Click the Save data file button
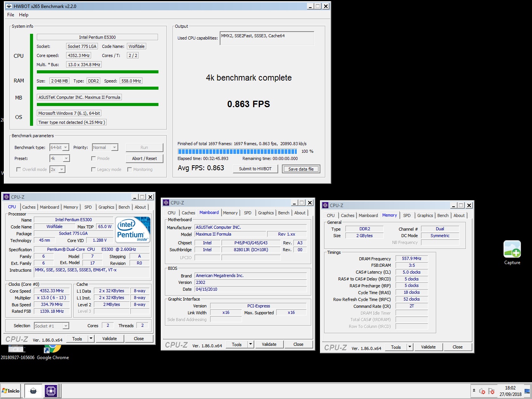The height and width of the screenshot is (399, 532). pos(301,169)
